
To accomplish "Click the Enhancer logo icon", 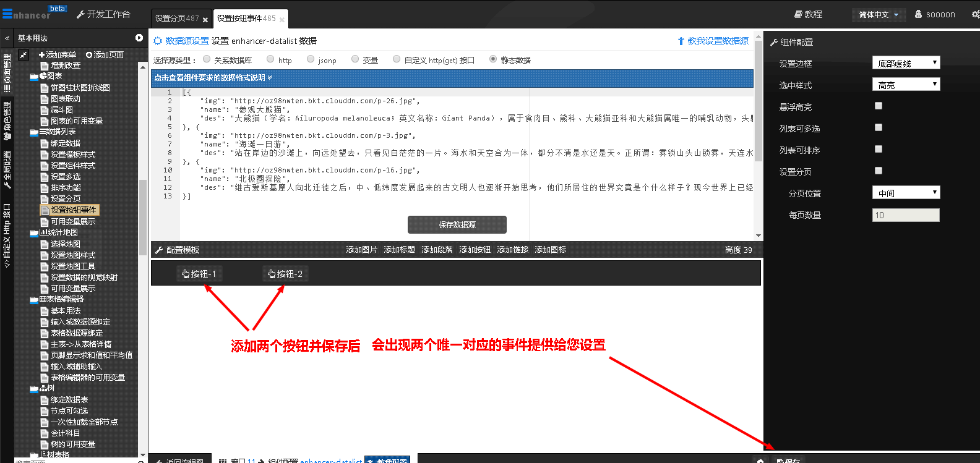I will coord(7,13).
